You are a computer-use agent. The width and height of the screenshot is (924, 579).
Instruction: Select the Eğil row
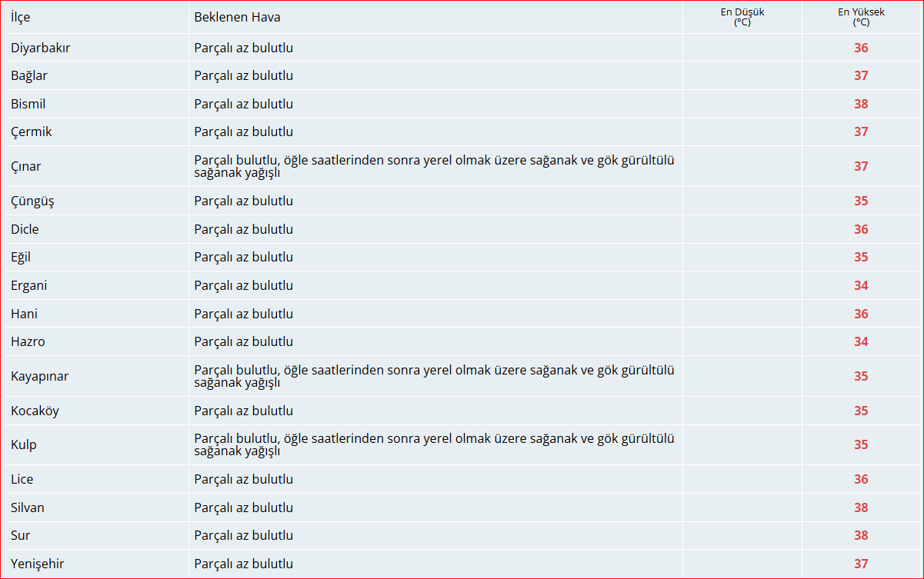pyautogui.click(x=22, y=257)
